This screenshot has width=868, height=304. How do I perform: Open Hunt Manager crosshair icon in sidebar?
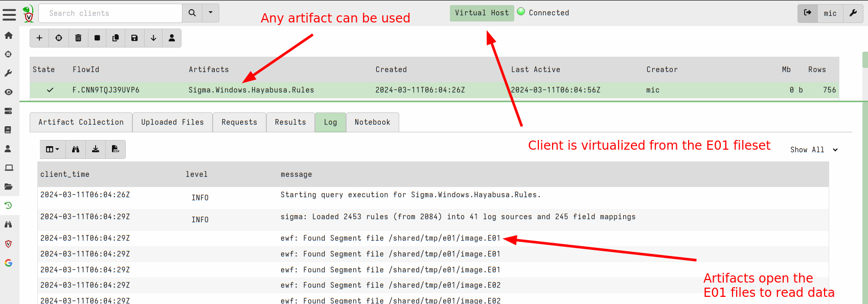tap(9, 54)
